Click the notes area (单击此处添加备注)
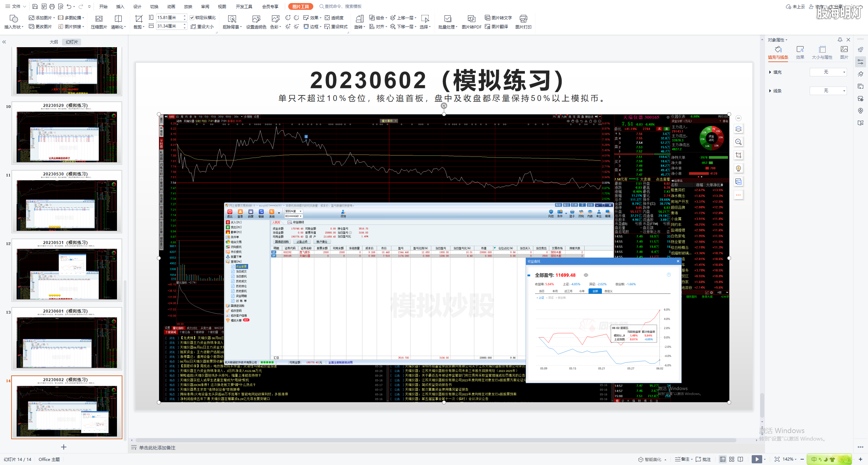This screenshot has height=465, width=868. (157, 448)
